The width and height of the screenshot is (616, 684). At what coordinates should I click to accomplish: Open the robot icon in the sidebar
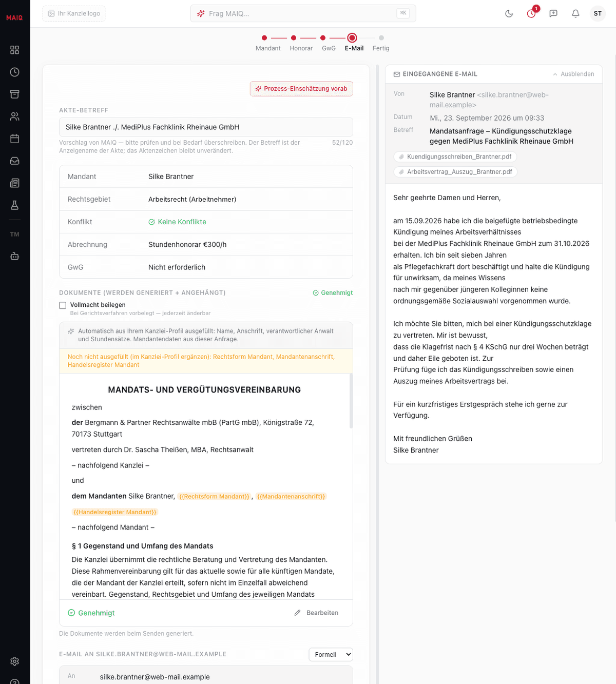tap(14, 256)
